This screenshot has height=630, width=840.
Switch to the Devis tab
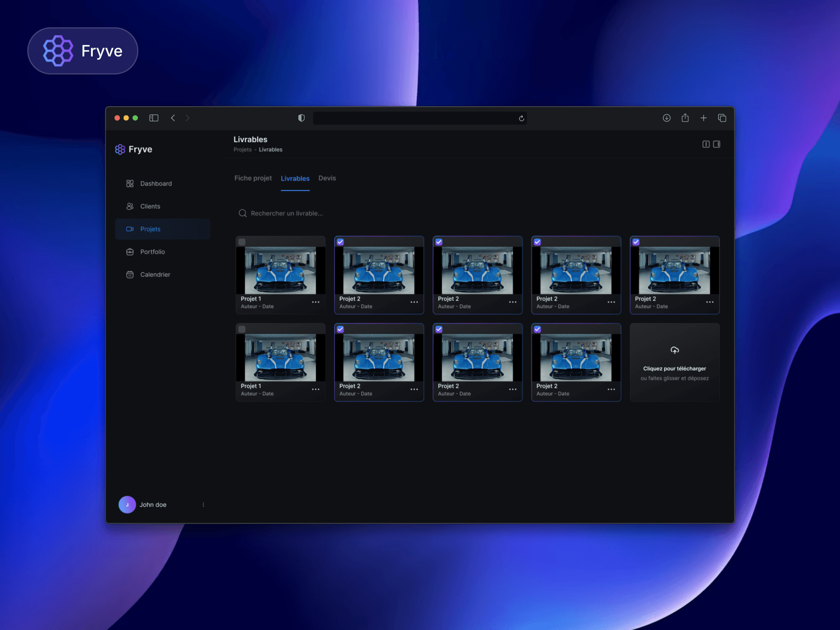327,178
